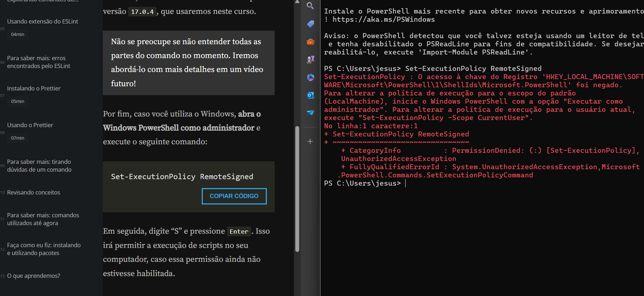The height and width of the screenshot is (296, 644).
Task: Open 'Para saber mais: tirando dúvidas de um comando'
Action: coord(39,166)
